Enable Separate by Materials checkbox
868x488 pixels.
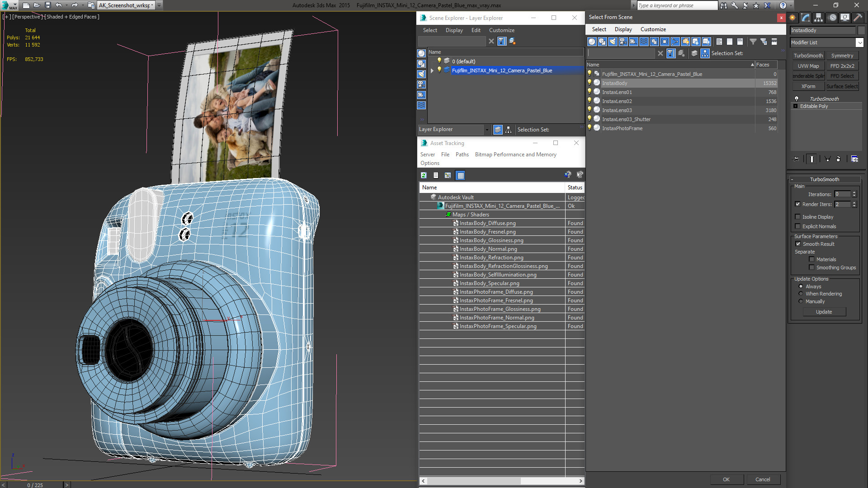[812, 259]
